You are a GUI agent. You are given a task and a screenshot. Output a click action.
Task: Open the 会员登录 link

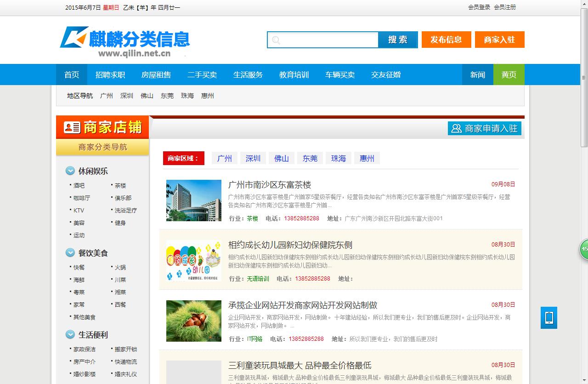click(479, 7)
